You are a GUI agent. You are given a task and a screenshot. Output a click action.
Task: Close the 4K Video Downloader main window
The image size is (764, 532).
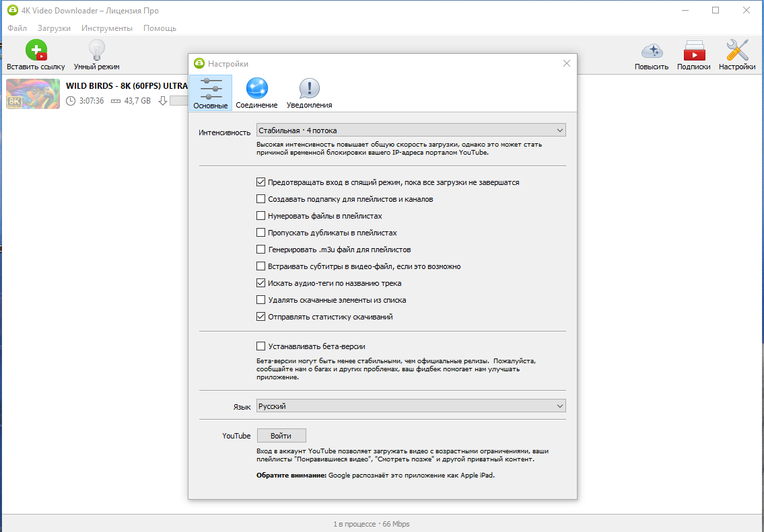click(746, 10)
